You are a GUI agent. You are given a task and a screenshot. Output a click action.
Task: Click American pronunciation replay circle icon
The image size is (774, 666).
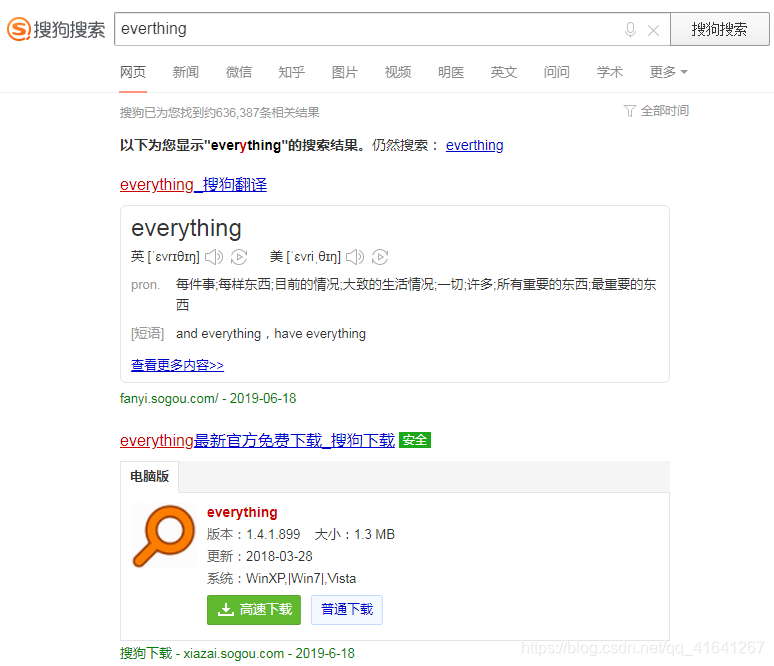[380, 257]
